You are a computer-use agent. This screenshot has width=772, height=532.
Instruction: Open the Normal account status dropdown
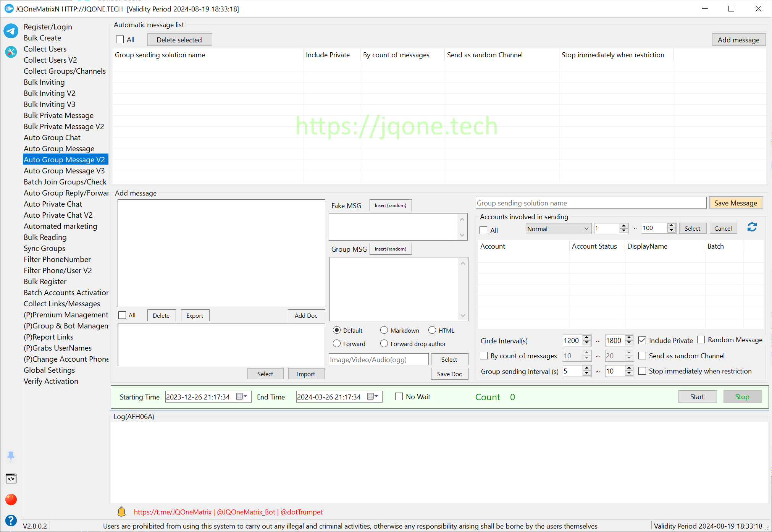[x=558, y=229]
